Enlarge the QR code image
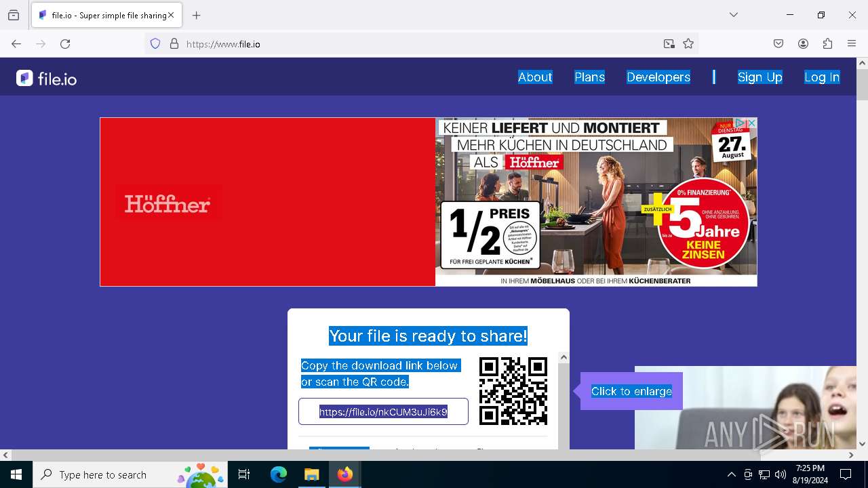This screenshot has height=488, width=868. coord(513,391)
